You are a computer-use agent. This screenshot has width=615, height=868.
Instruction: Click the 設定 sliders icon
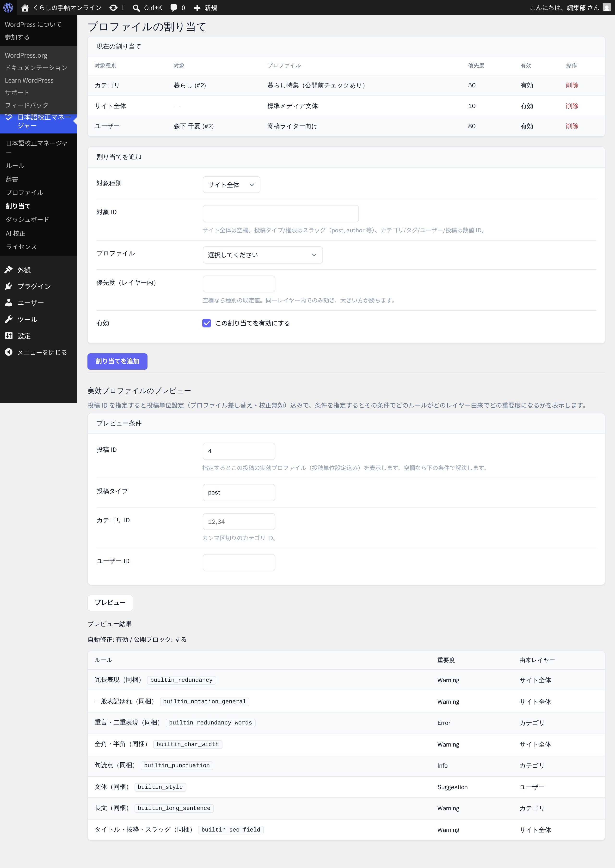[9, 336]
